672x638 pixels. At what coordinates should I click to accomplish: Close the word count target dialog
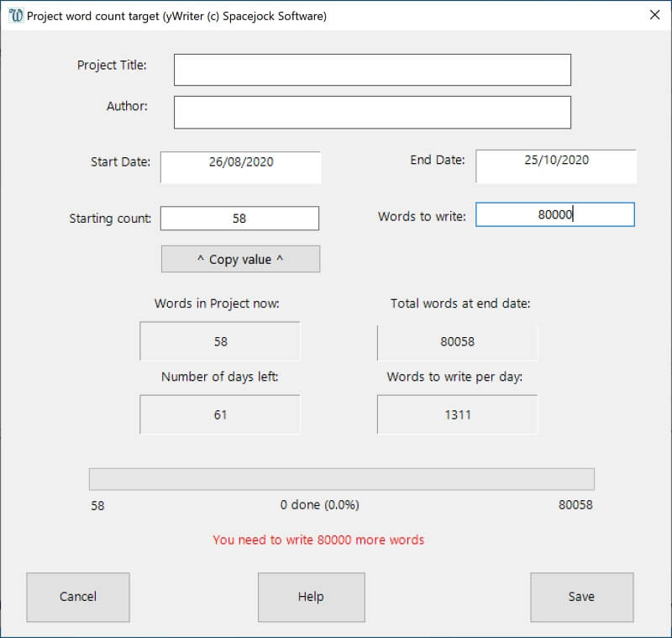[654, 15]
